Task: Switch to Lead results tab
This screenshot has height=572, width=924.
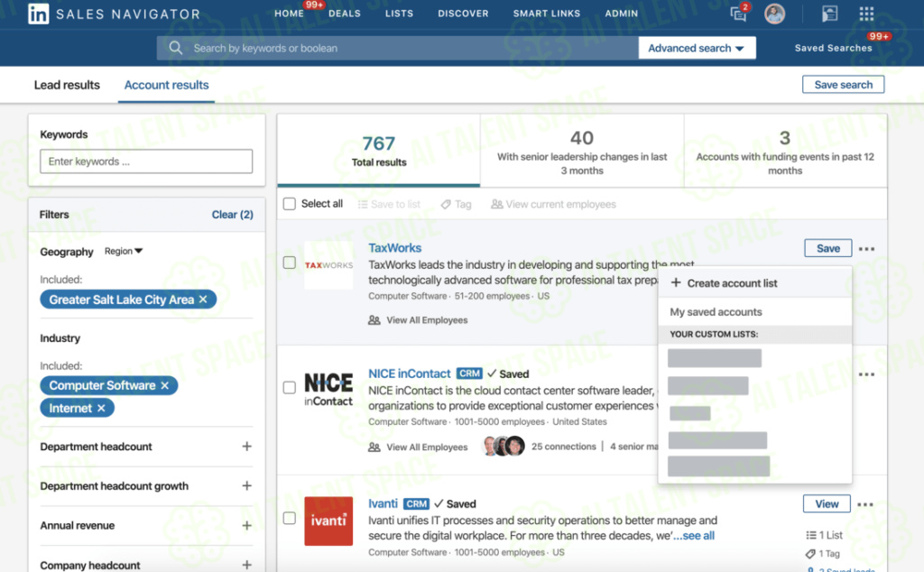Action: point(67,85)
